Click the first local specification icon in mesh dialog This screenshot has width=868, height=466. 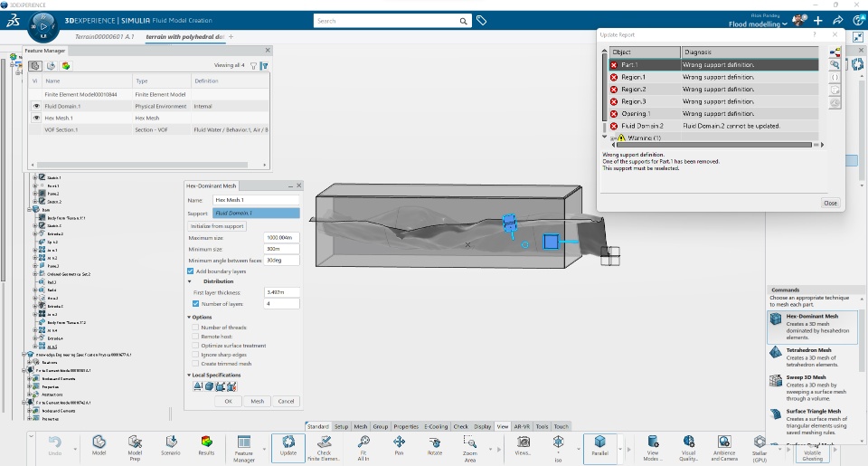pyautogui.click(x=198, y=386)
